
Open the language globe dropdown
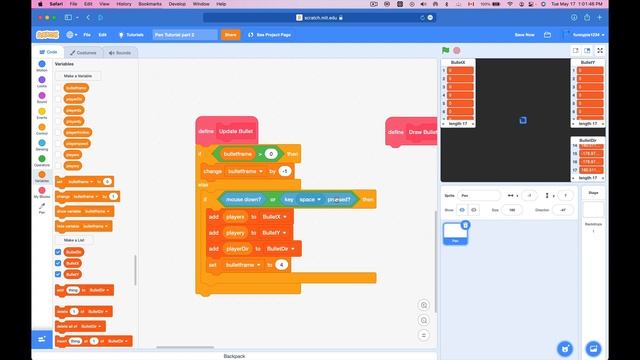pos(71,35)
